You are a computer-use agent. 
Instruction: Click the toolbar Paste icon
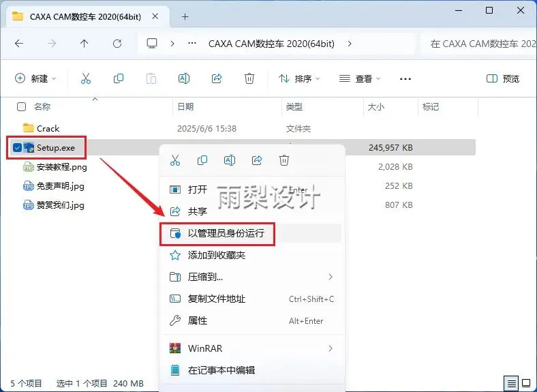pos(151,79)
